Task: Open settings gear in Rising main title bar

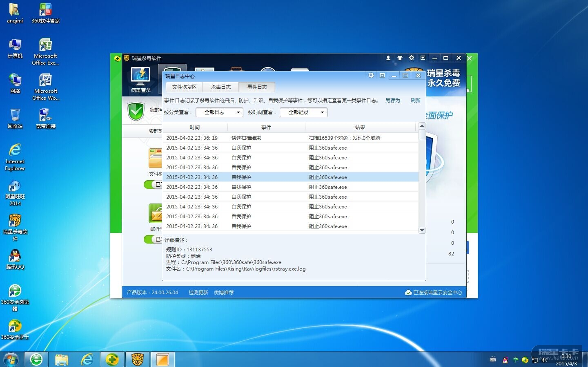Action: pos(411,58)
